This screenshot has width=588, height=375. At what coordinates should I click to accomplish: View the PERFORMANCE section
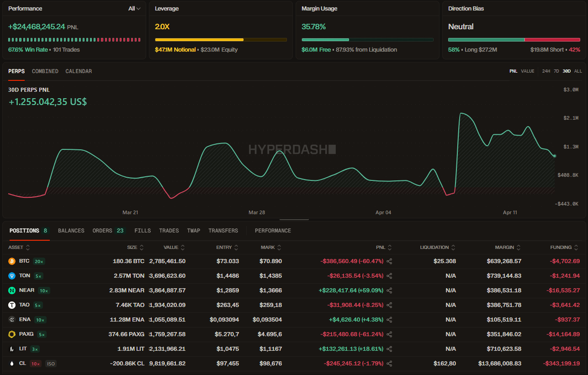click(x=273, y=231)
